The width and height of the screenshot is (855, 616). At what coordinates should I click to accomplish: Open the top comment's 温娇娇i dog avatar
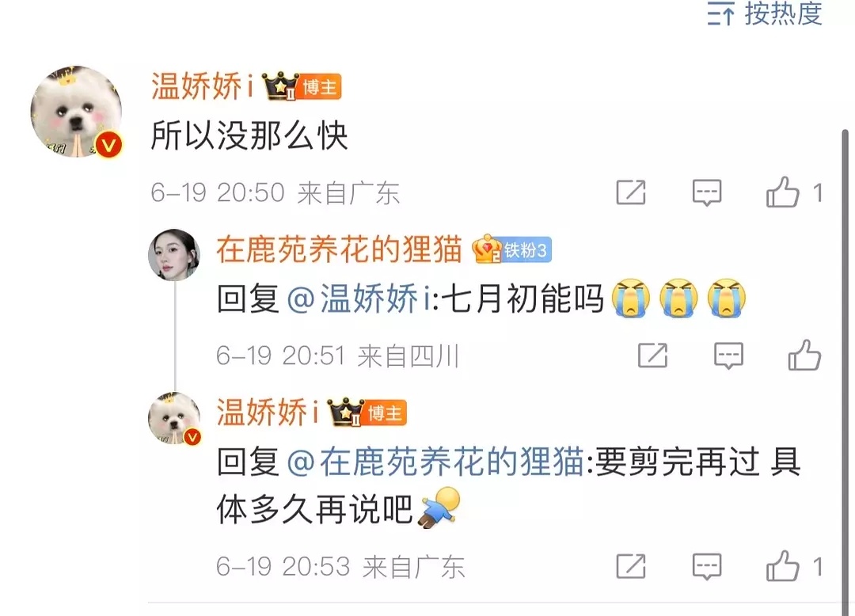[x=76, y=112]
